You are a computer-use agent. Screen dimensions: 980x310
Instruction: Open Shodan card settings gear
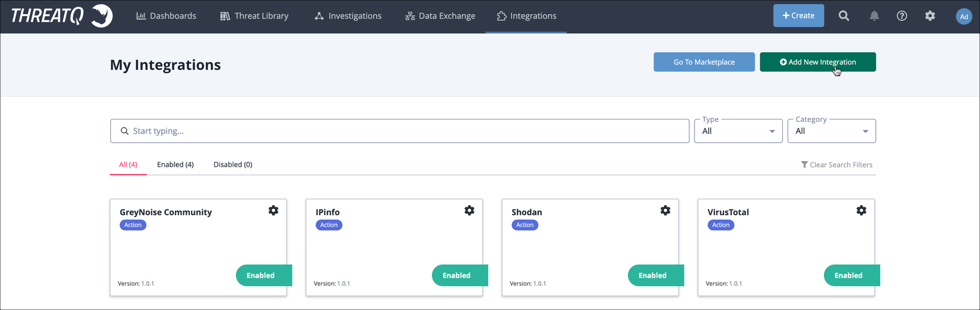point(665,210)
